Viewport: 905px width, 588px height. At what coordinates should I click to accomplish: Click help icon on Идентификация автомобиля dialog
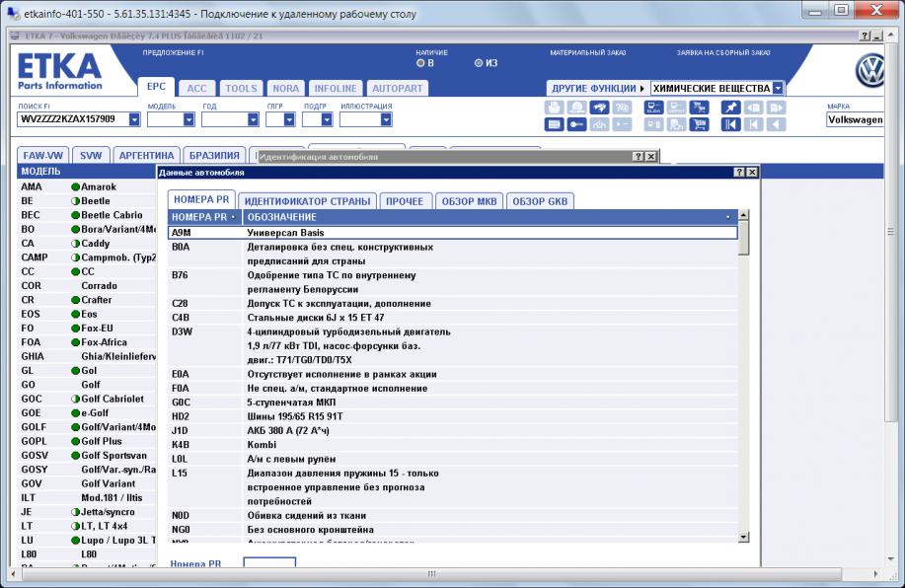[639, 157]
